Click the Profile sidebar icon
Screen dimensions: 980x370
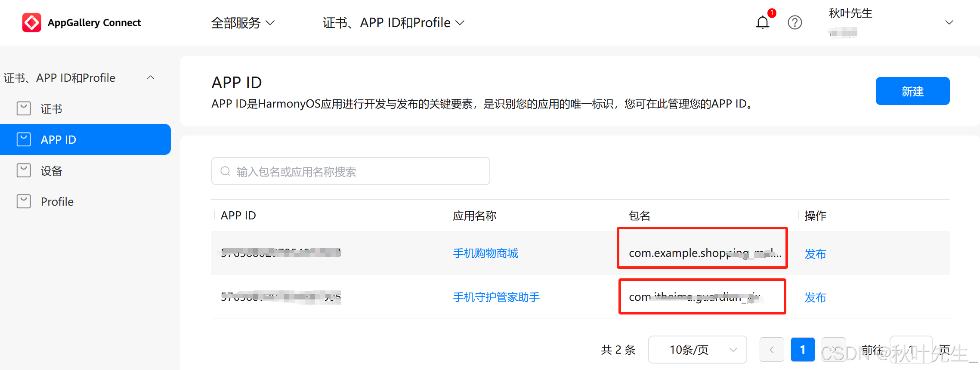pos(24,201)
